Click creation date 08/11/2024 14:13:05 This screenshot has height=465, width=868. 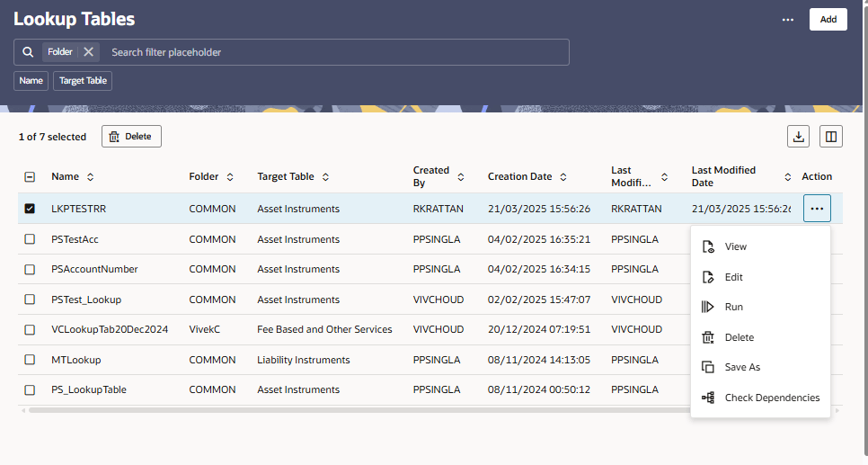coord(538,361)
